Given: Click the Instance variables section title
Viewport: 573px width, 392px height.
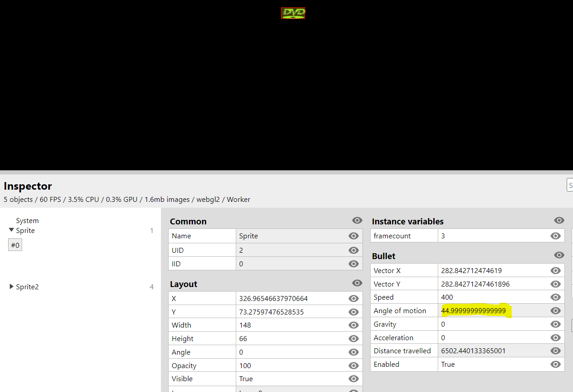Looking at the screenshot, I should tap(408, 221).
